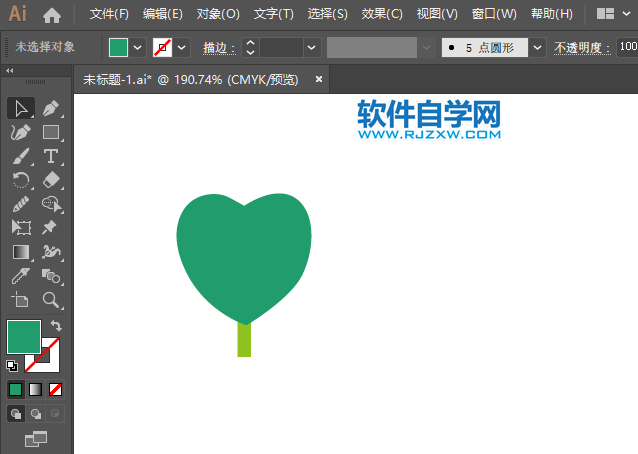This screenshot has width=638, height=454.
Task: Set paint mode to Color
Action: pos(15,390)
